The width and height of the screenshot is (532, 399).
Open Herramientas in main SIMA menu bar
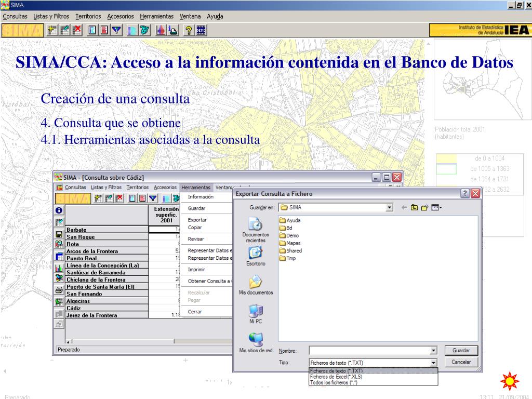[156, 16]
